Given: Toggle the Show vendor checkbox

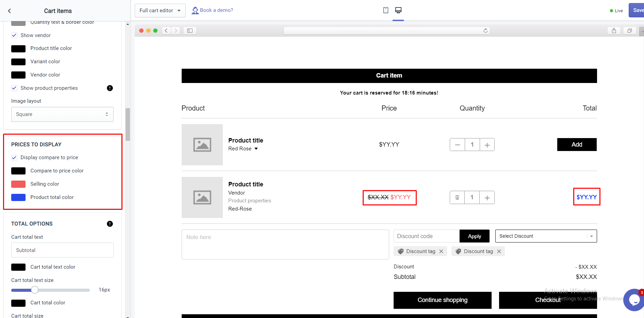Looking at the screenshot, I should point(14,35).
